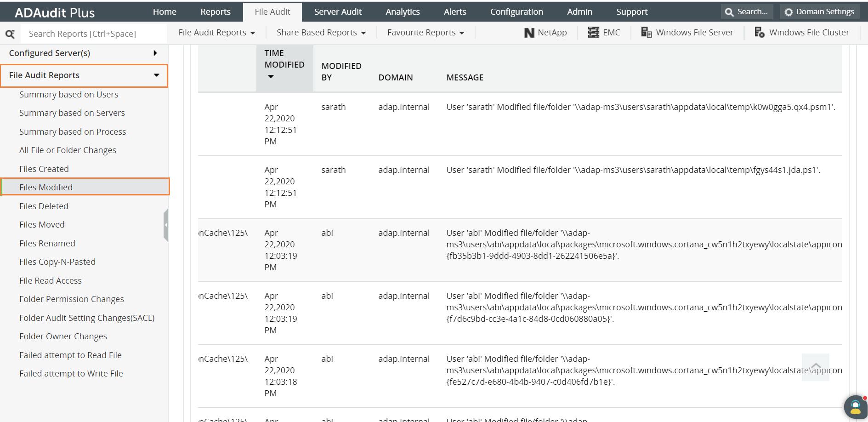Open Domain Settings
This screenshot has height=422, width=868.
pos(819,11)
